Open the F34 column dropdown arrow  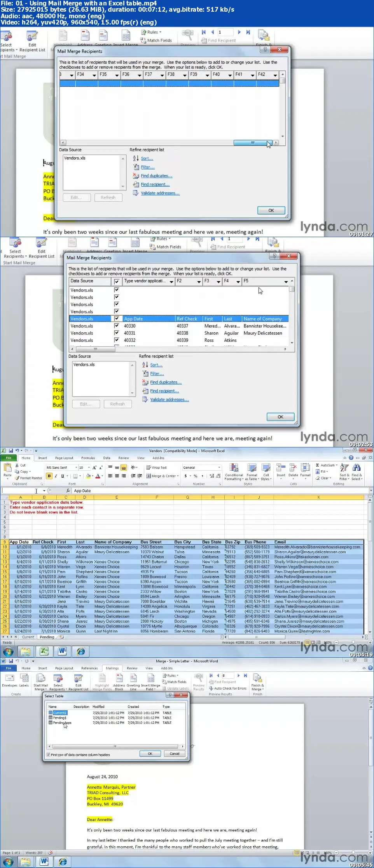94,75
